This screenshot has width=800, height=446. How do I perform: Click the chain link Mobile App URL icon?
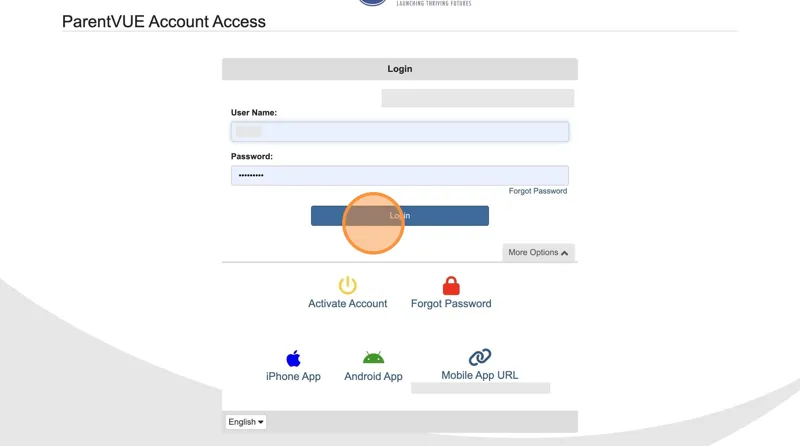(x=480, y=357)
